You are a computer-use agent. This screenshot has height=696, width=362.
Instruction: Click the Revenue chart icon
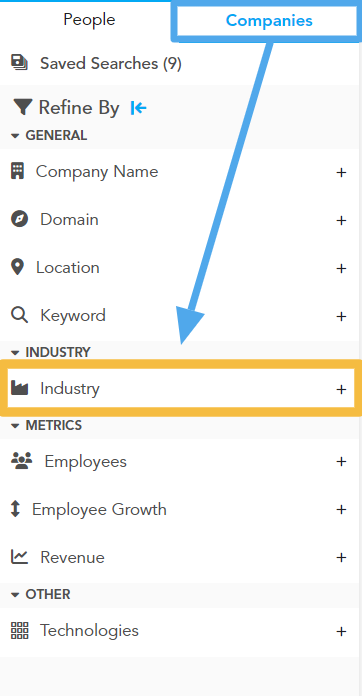tap(20, 557)
